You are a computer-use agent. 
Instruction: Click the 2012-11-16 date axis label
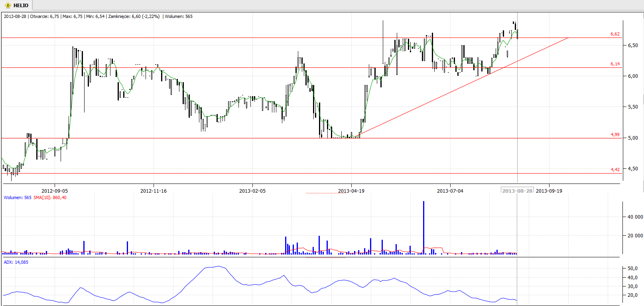(154, 191)
